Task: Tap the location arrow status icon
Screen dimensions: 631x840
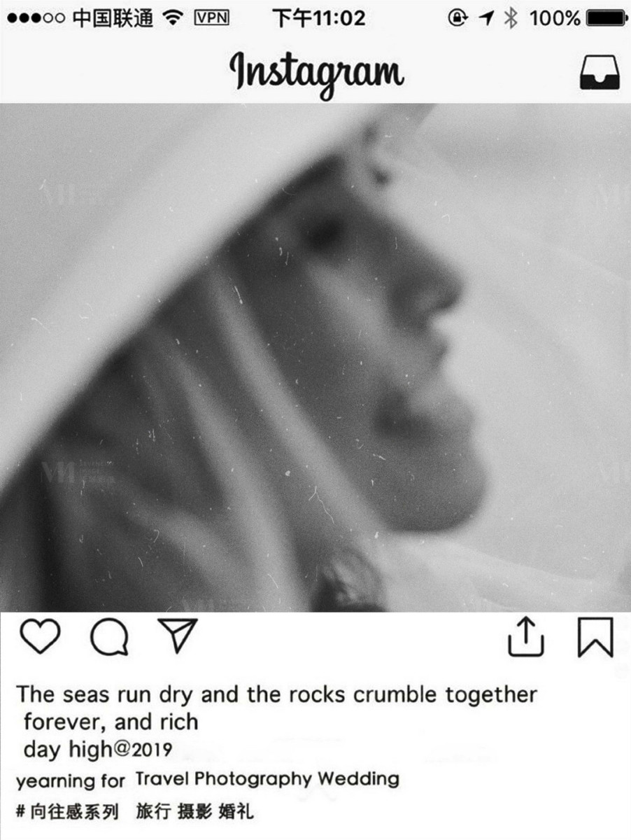Action: 487,19
